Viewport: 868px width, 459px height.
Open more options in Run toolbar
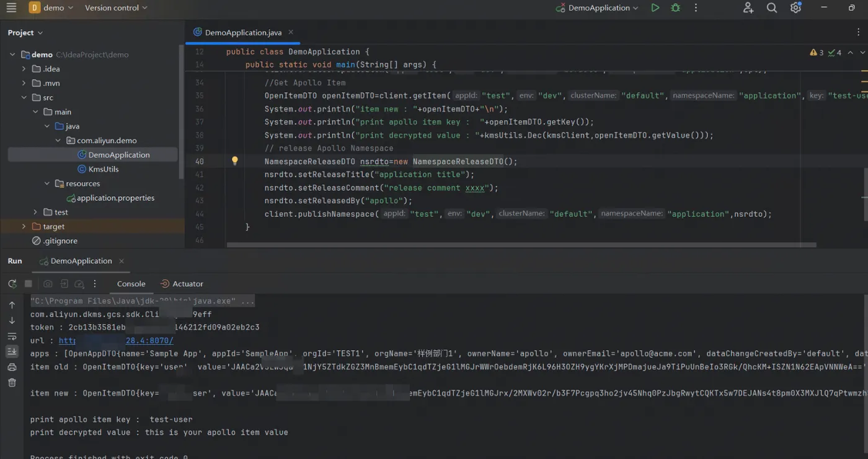click(x=95, y=284)
